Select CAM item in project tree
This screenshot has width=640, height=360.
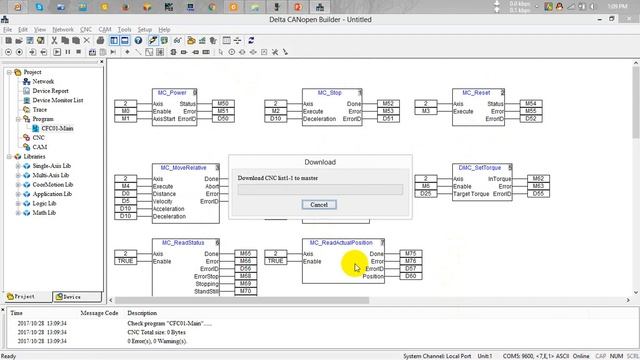40,147
